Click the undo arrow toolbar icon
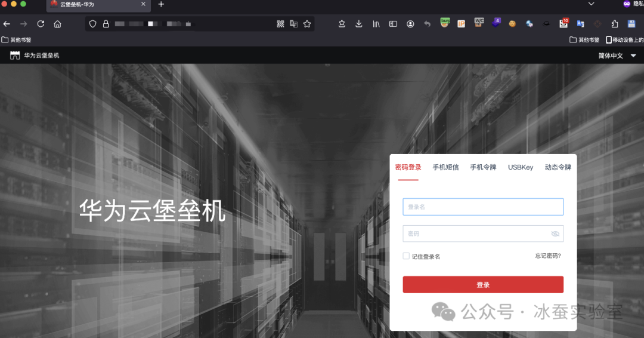Viewport: 644px width, 338px height. point(427,24)
